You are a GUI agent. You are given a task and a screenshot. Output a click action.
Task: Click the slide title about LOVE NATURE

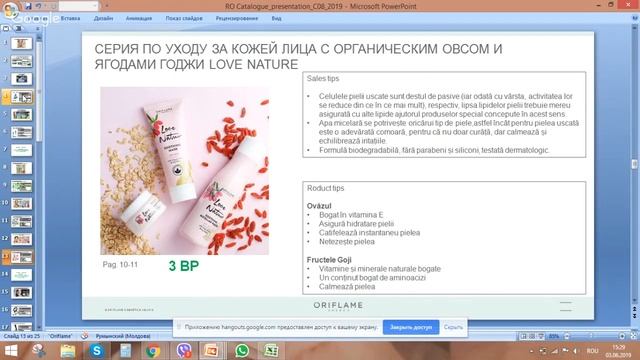point(298,56)
